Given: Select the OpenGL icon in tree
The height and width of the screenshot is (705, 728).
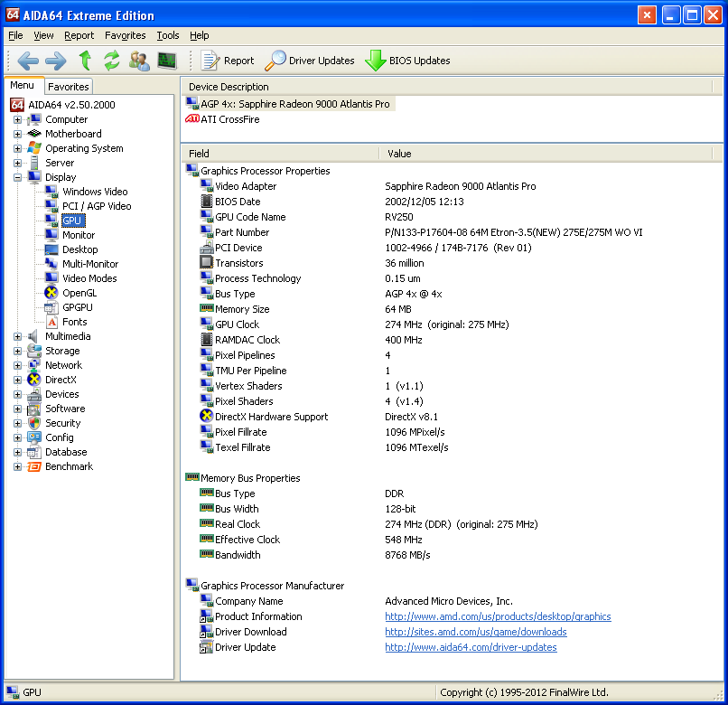Looking at the screenshot, I should tap(51, 293).
